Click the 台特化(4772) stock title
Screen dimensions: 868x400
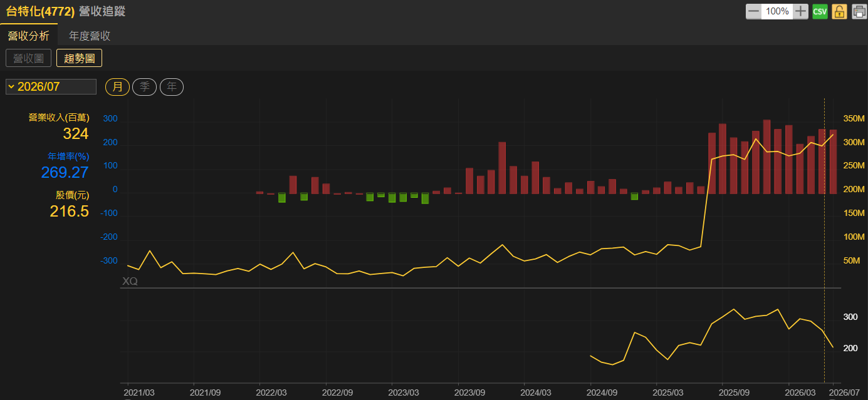pos(40,11)
